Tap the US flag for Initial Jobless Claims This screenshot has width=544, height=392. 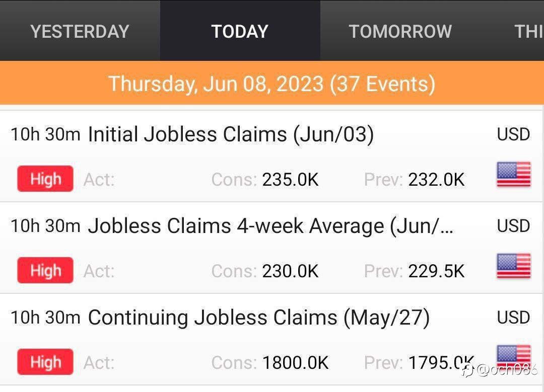coord(513,175)
